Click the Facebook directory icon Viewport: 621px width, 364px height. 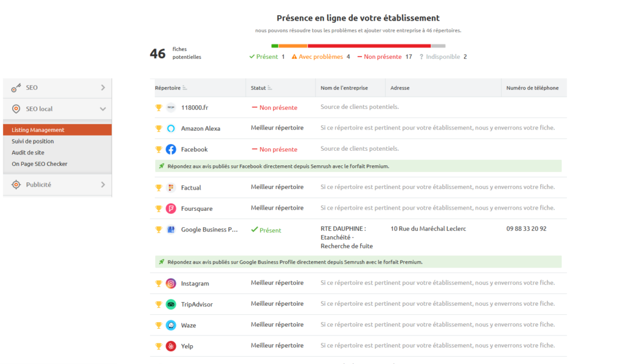coord(171,150)
